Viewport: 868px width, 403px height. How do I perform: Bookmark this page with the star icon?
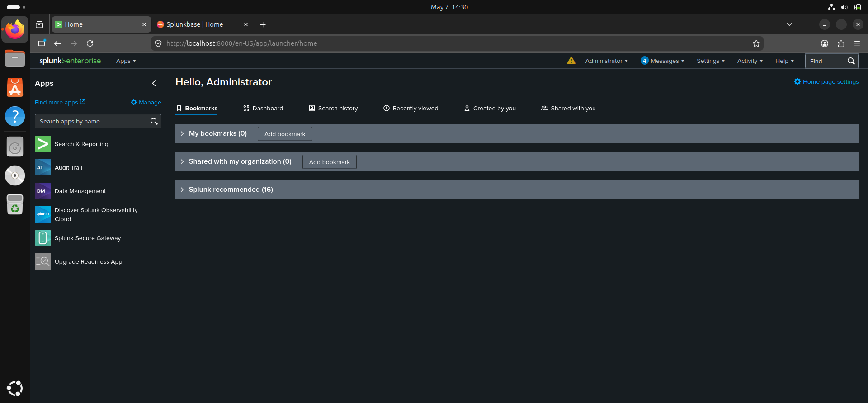[756, 43]
